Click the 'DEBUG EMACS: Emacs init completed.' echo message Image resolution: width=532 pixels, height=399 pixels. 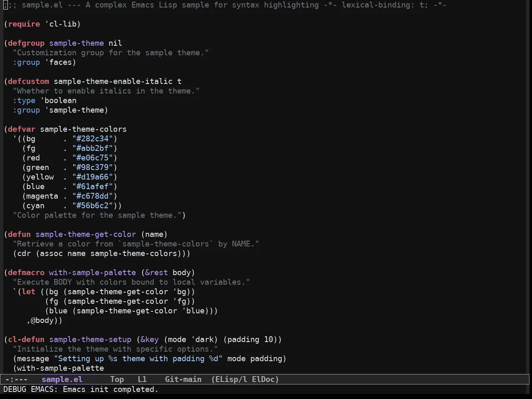(x=81, y=389)
